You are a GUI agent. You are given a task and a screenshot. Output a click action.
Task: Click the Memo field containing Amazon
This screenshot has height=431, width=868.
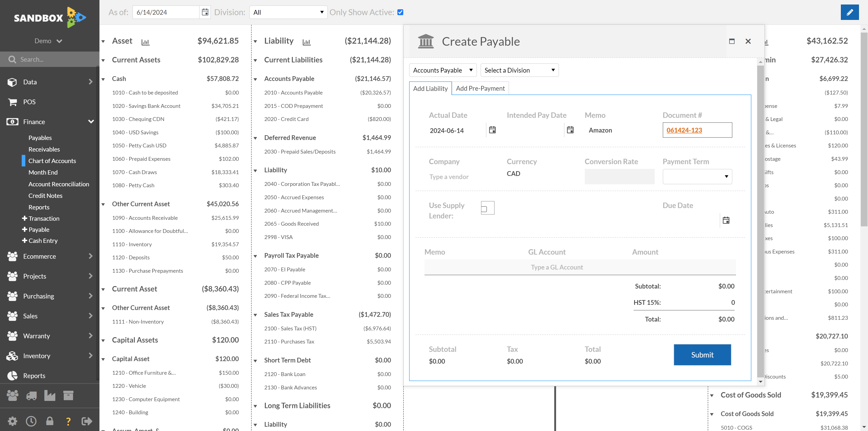[x=619, y=130]
